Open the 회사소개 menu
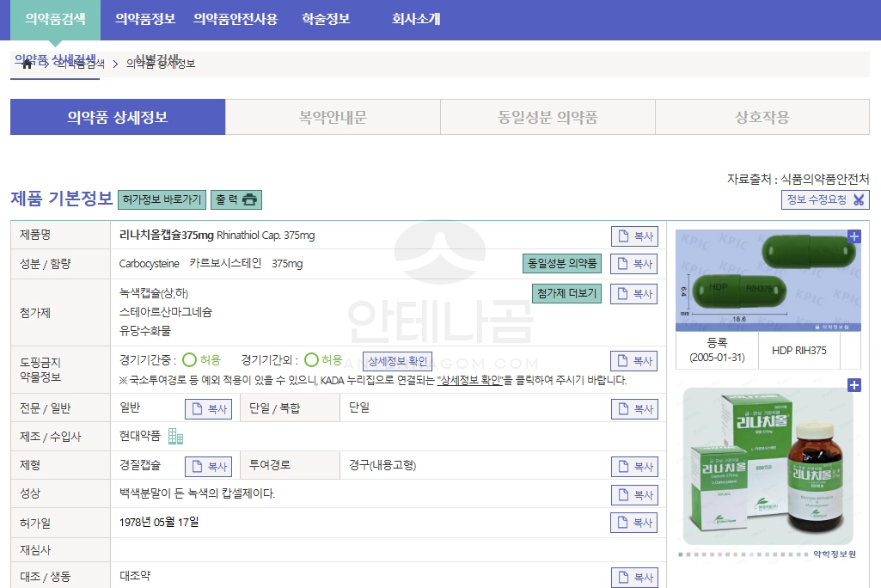The image size is (881, 588). pyautogui.click(x=416, y=19)
